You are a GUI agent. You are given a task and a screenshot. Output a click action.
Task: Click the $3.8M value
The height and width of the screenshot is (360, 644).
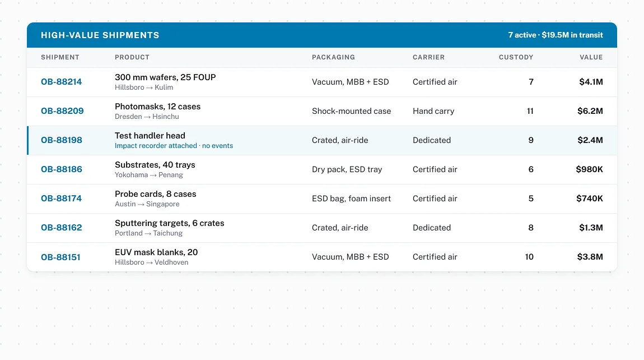[590, 257]
